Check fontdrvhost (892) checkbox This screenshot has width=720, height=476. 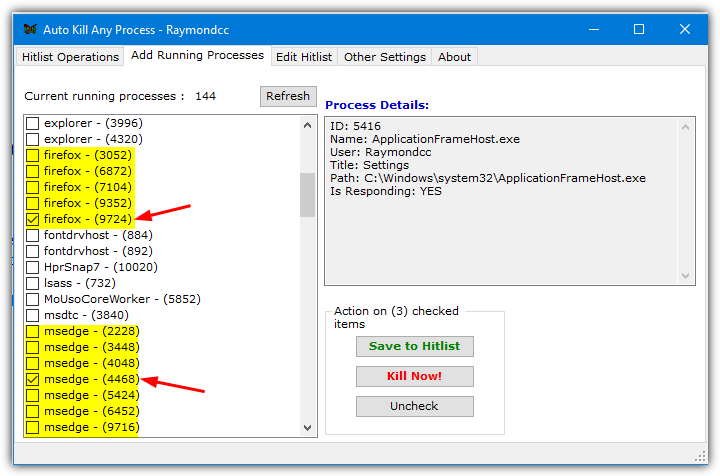click(x=33, y=251)
